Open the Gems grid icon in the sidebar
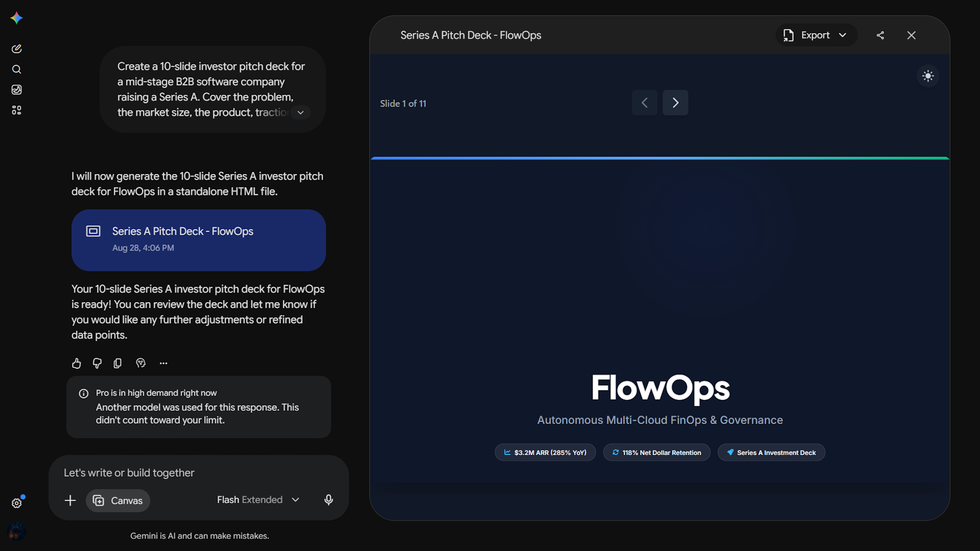 coord(16,110)
